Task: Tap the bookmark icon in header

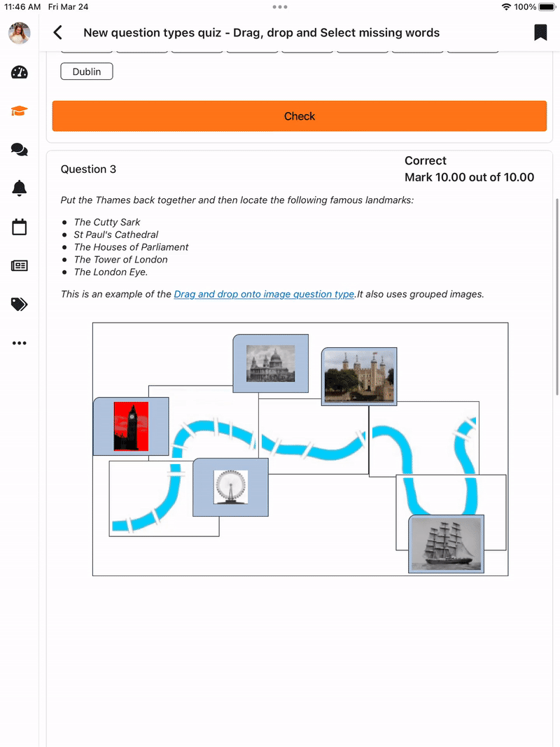Action: 540,32
